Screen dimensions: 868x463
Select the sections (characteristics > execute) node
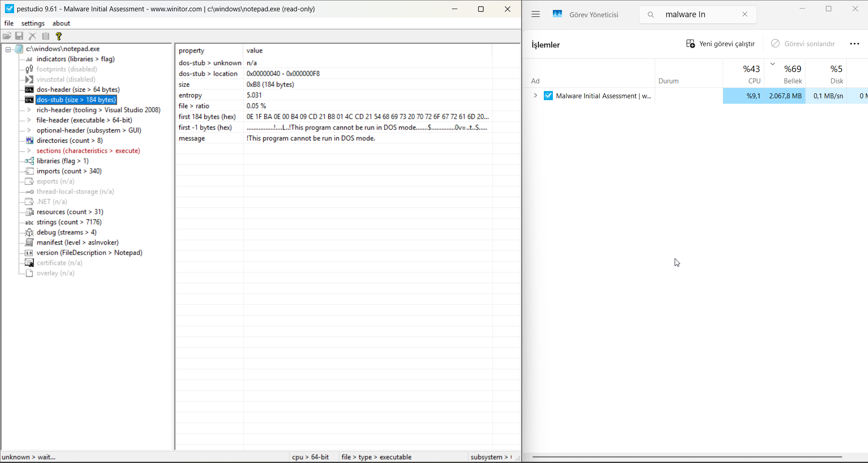tap(88, 150)
